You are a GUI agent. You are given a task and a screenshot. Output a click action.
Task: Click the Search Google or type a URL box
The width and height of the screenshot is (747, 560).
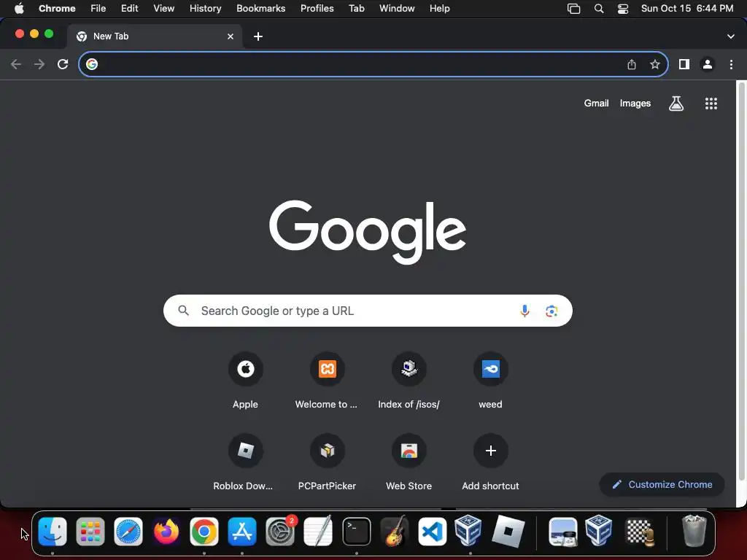pyautogui.click(x=368, y=311)
